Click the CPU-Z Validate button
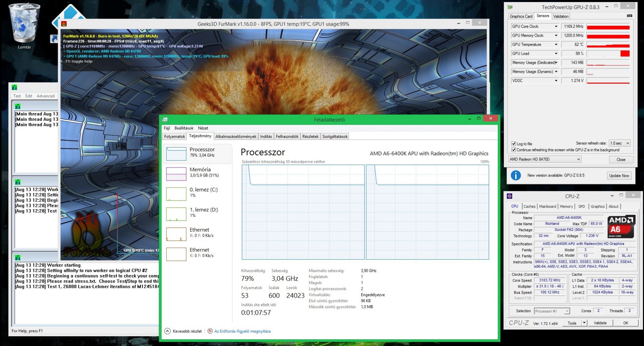Screen dimensions: 644x346 (x=600, y=323)
